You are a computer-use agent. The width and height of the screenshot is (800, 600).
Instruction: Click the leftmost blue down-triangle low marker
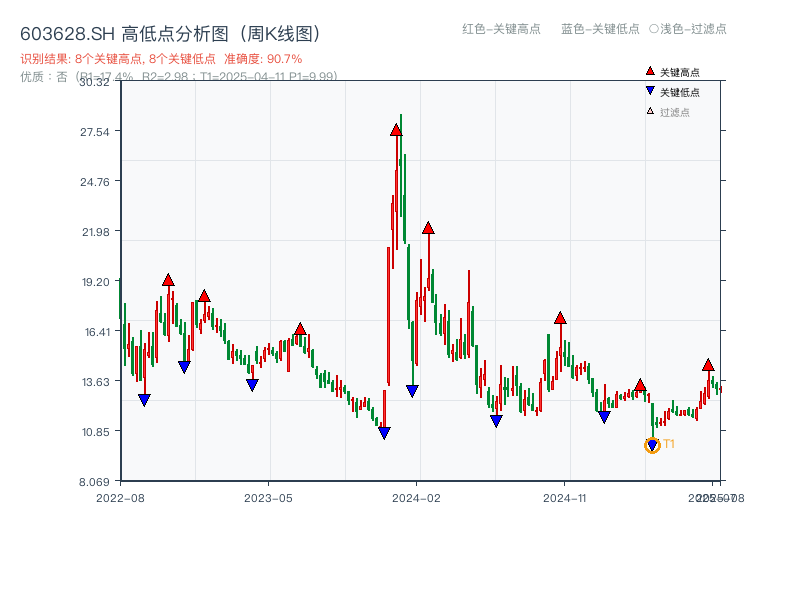[x=143, y=397]
